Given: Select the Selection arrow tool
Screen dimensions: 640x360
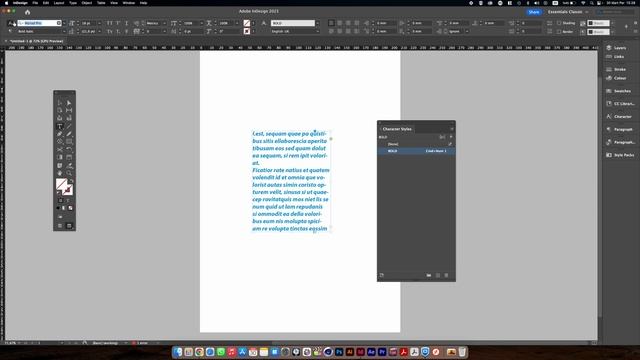Looking at the screenshot, I should [x=60, y=103].
